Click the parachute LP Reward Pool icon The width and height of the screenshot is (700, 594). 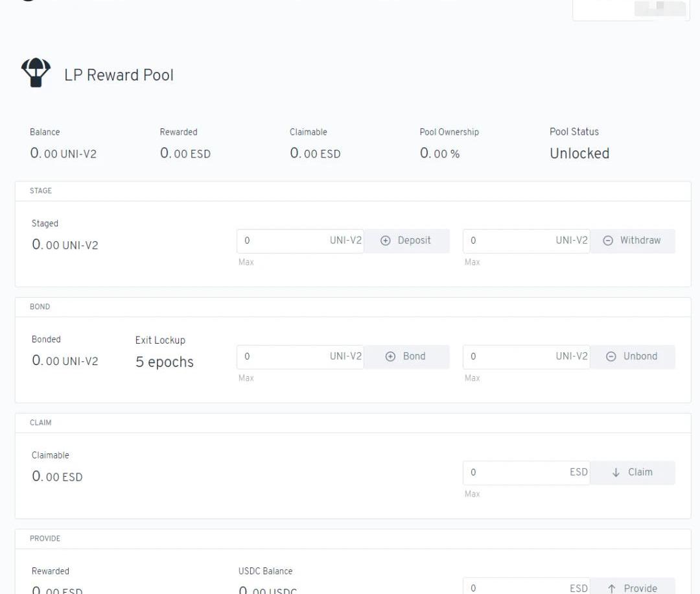point(36,73)
